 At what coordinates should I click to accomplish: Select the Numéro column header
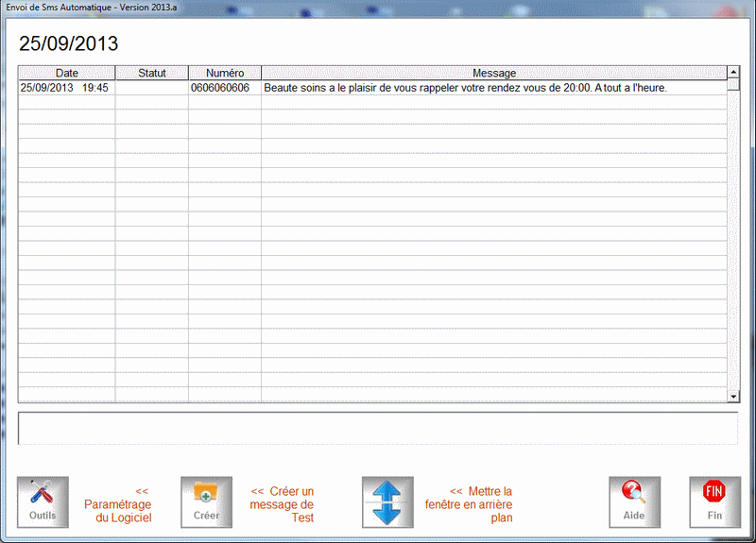(x=225, y=73)
